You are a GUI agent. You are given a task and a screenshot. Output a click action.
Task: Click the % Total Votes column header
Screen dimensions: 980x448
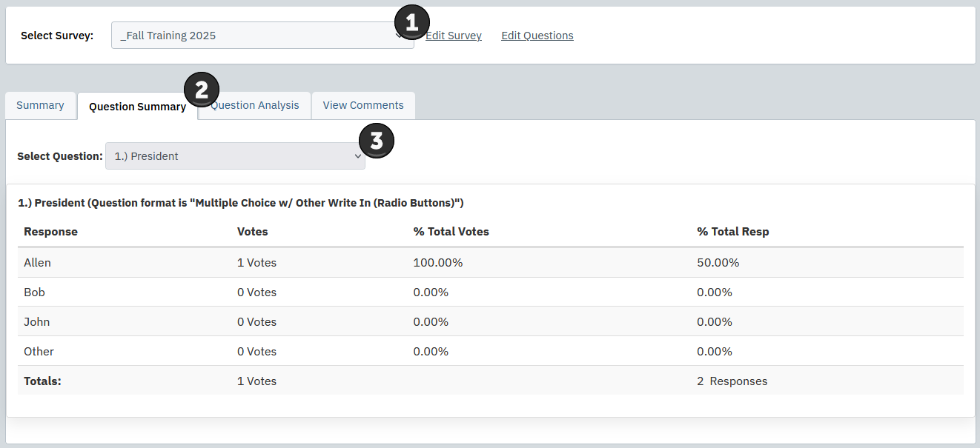(x=451, y=232)
